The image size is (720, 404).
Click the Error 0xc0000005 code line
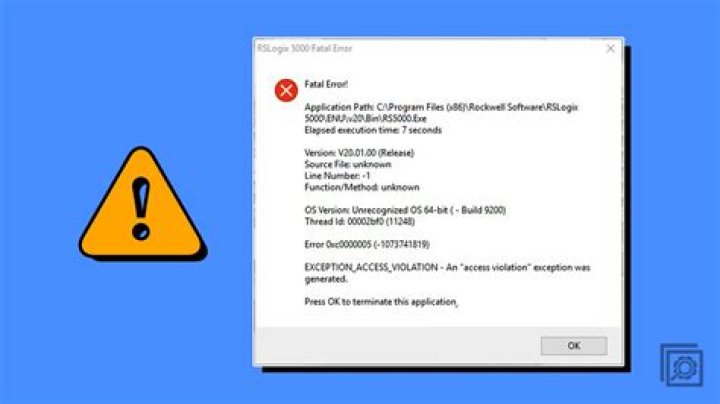(x=367, y=245)
